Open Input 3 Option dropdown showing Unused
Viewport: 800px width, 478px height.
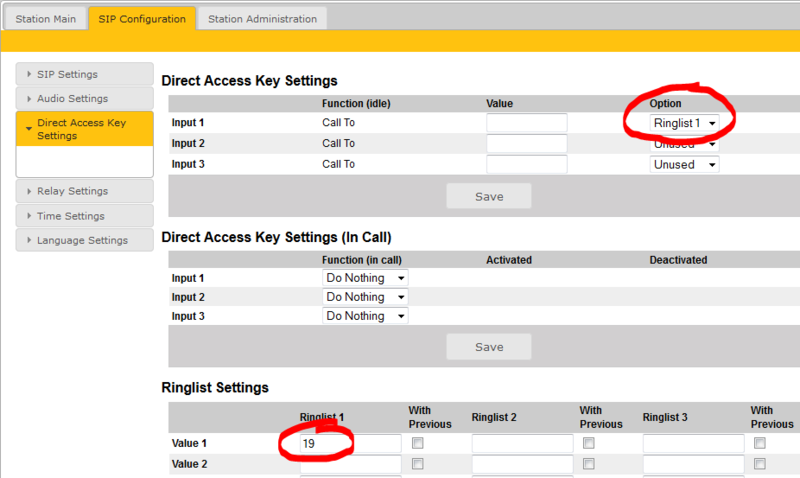point(684,165)
